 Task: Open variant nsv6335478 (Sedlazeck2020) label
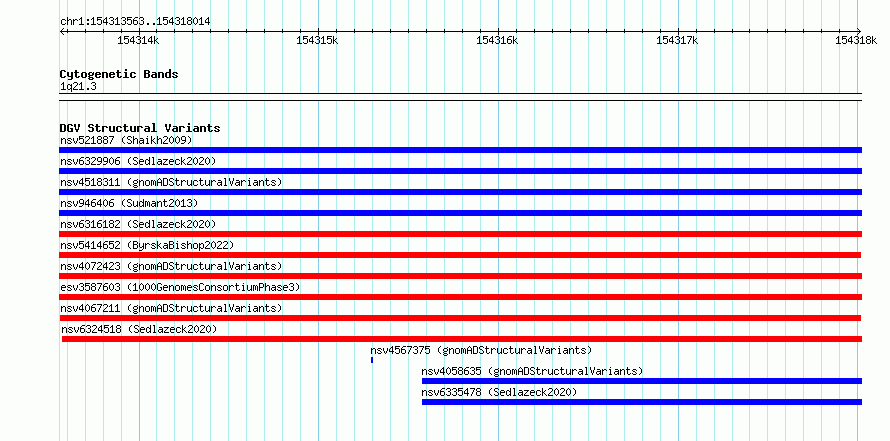tap(499, 392)
